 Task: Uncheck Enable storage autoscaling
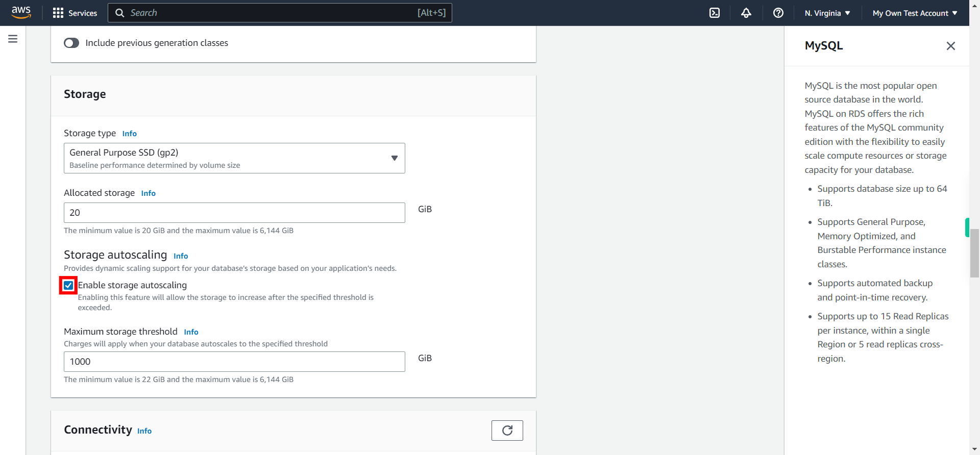click(x=68, y=285)
